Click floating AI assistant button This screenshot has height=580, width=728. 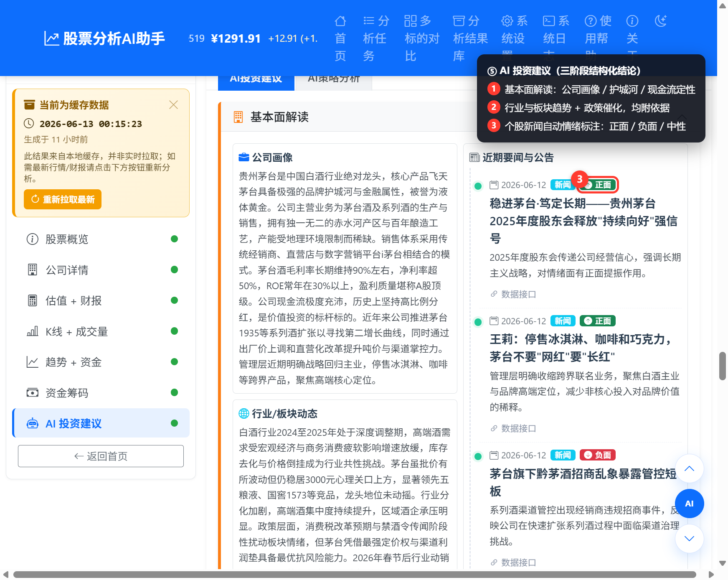[x=689, y=504]
